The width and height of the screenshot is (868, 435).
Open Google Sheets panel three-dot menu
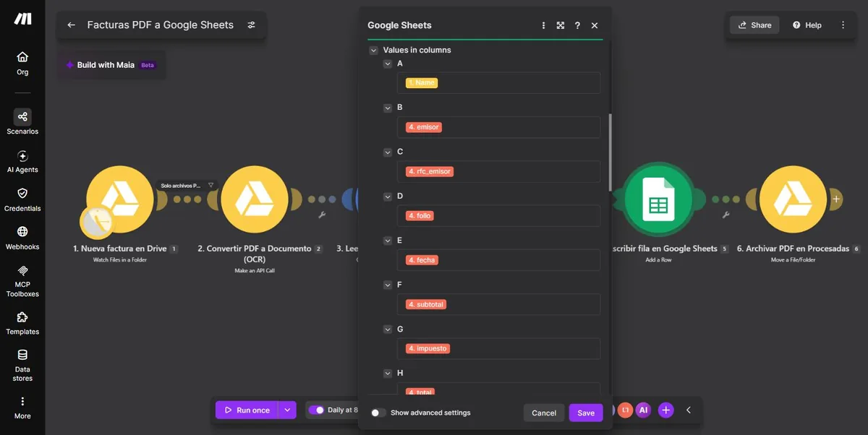(x=543, y=25)
